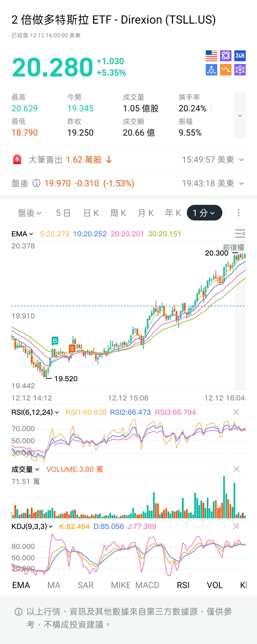Tap the info icon beside 盤後
This screenshot has height=644, width=257.
click(x=36, y=183)
